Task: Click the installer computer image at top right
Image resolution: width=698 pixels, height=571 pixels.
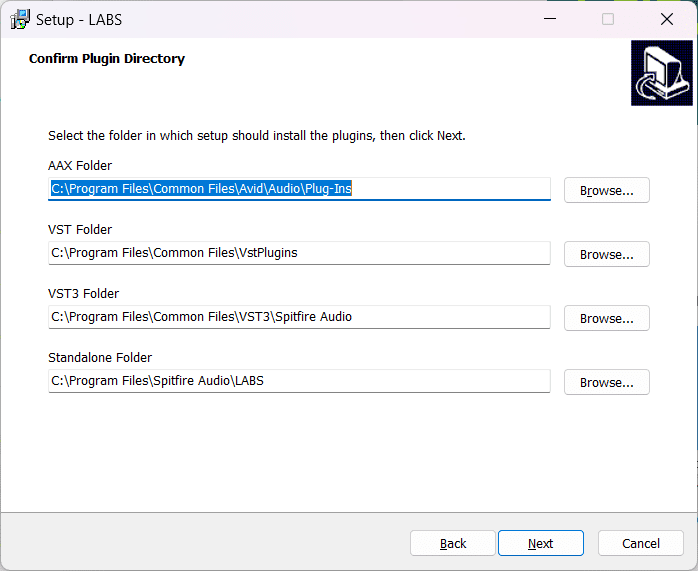Action: tap(661, 73)
